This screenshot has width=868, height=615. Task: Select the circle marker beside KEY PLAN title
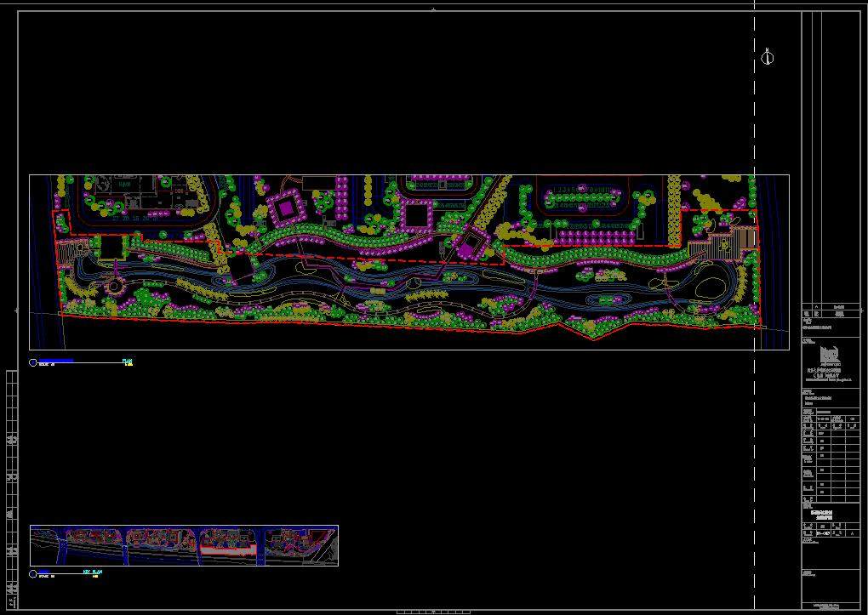[33, 574]
